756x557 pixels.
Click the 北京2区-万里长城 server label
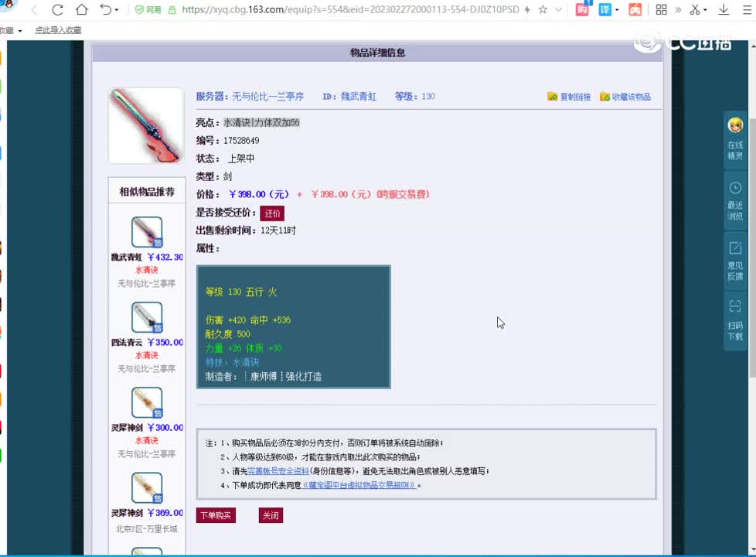click(x=147, y=529)
